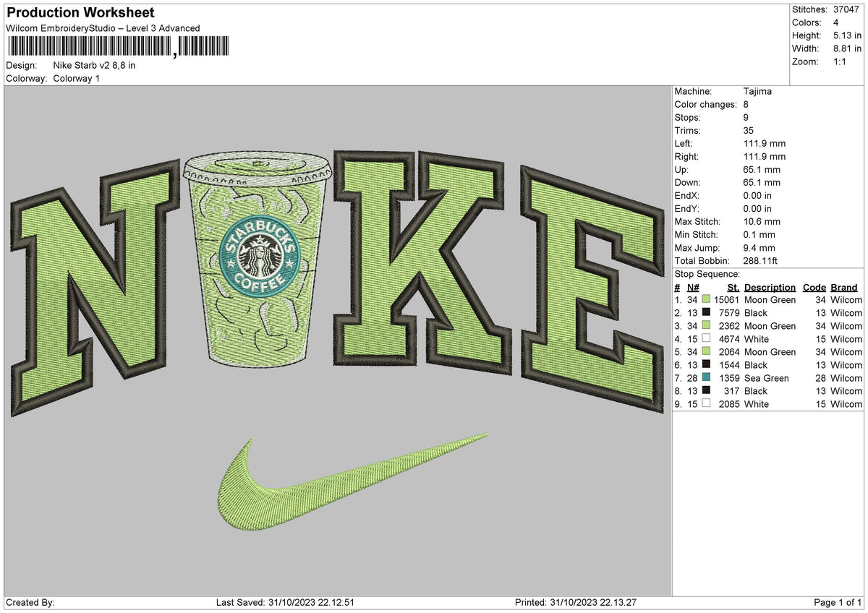Click the Machine value 'Tajima'

(x=757, y=91)
